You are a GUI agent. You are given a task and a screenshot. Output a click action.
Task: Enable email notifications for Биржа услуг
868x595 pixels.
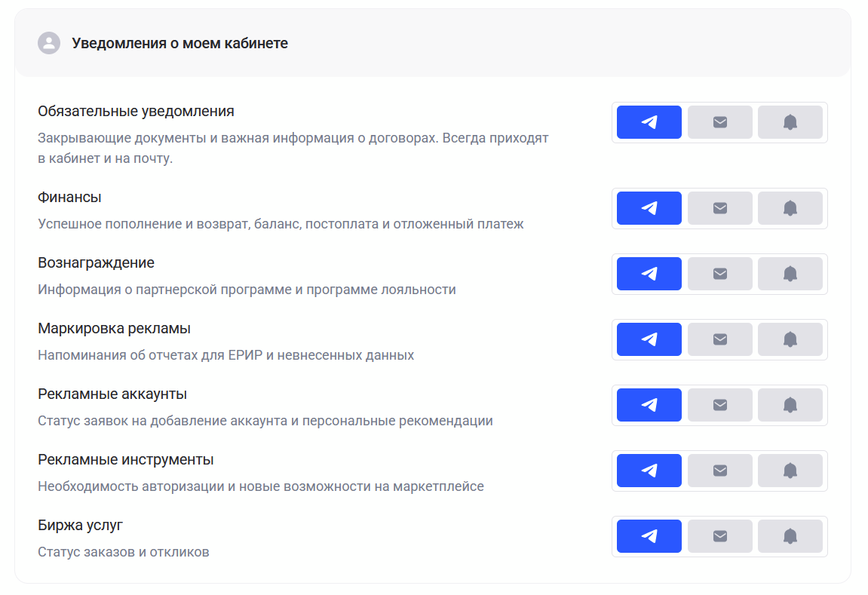point(719,535)
